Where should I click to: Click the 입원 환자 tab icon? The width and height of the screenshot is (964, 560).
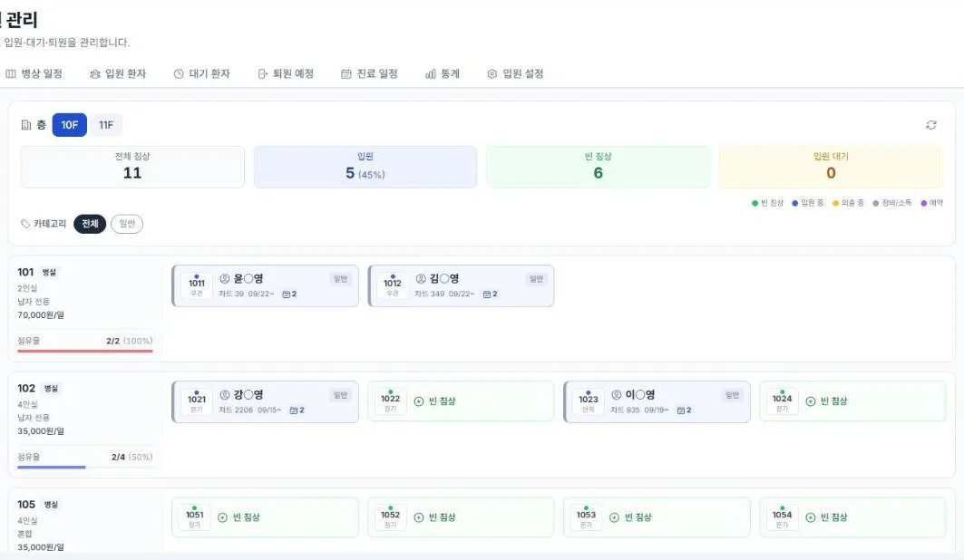94,73
